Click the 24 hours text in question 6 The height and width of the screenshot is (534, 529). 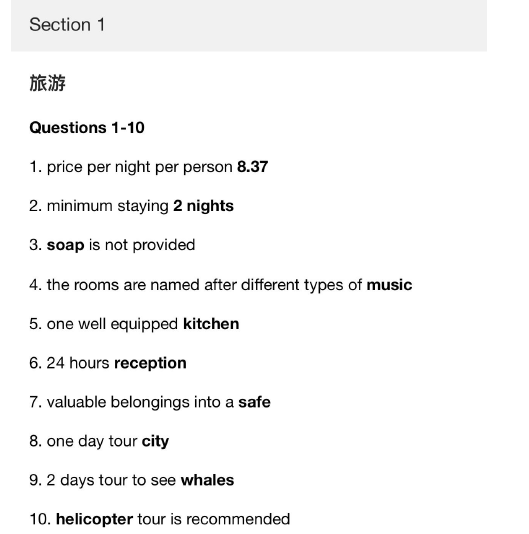pos(78,363)
